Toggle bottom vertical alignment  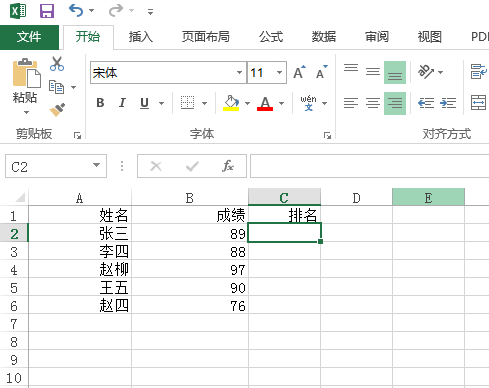395,72
